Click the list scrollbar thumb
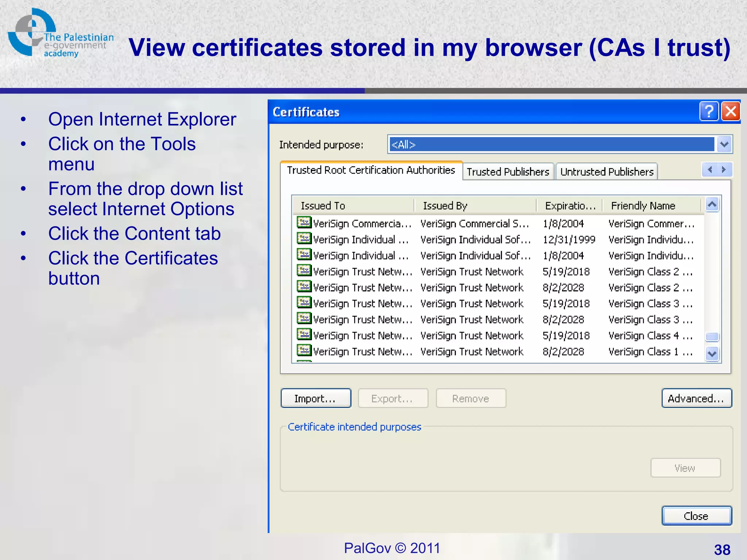 (x=712, y=337)
